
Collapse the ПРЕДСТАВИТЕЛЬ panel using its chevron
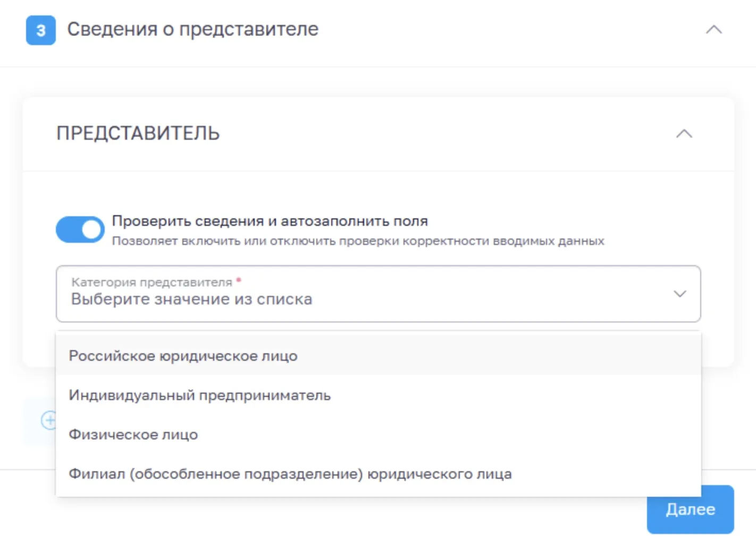coord(684,134)
